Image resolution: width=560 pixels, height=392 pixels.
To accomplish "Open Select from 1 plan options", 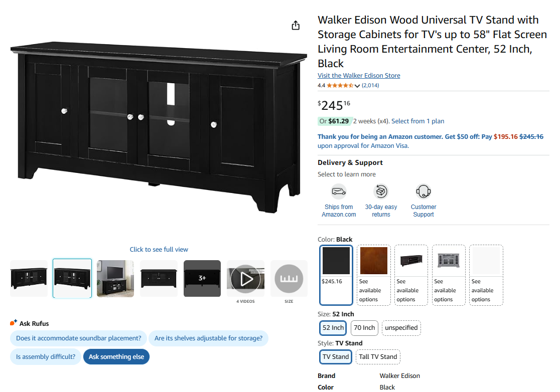I will click(x=417, y=121).
